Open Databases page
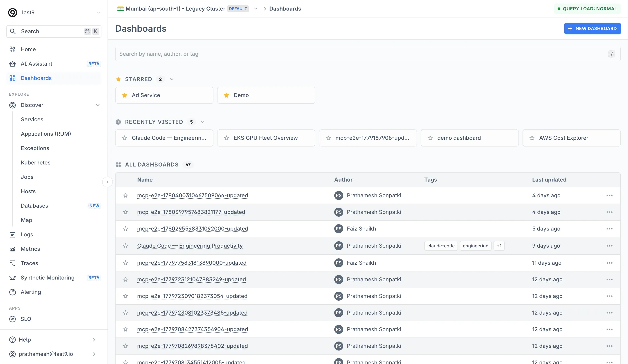Viewport: 628px width, 364px height. pyautogui.click(x=34, y=206)
